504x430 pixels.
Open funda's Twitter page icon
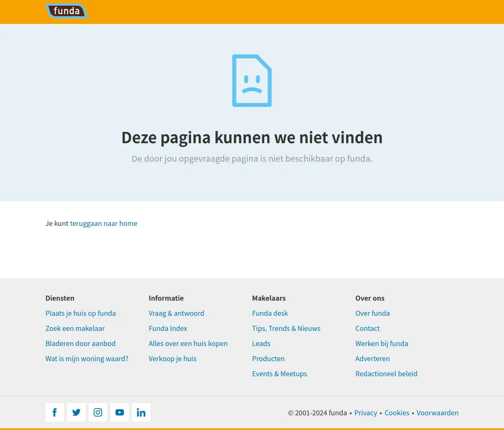click(76, 412)
